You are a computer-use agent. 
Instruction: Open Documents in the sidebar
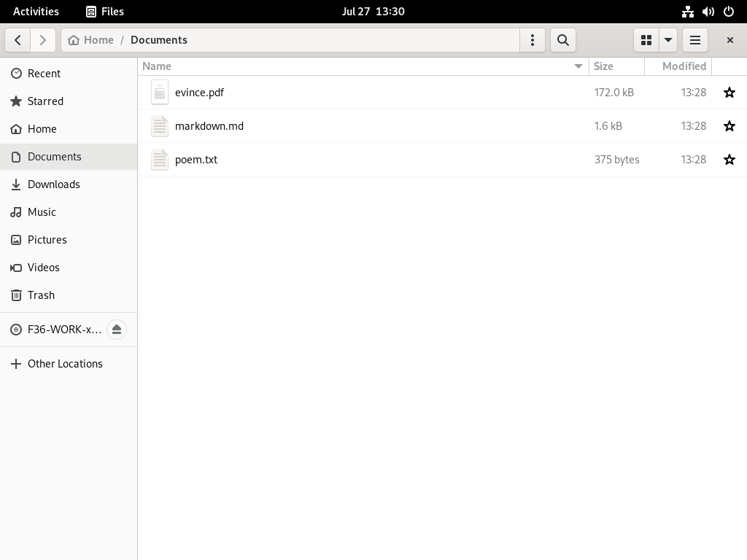(x=69, y=157)
